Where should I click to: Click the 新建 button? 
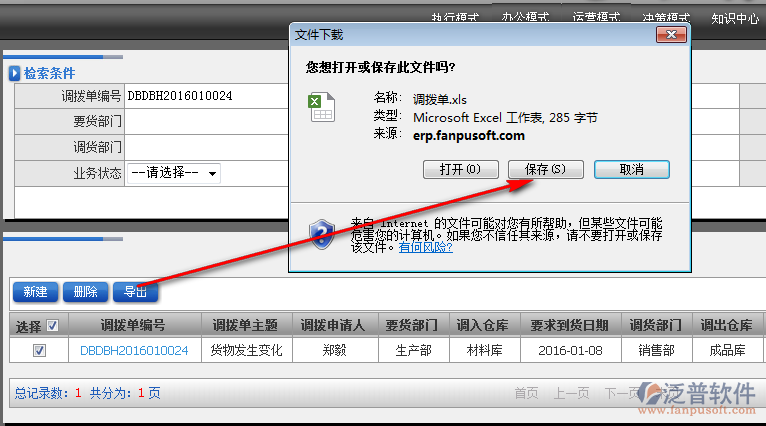point(35,292)
